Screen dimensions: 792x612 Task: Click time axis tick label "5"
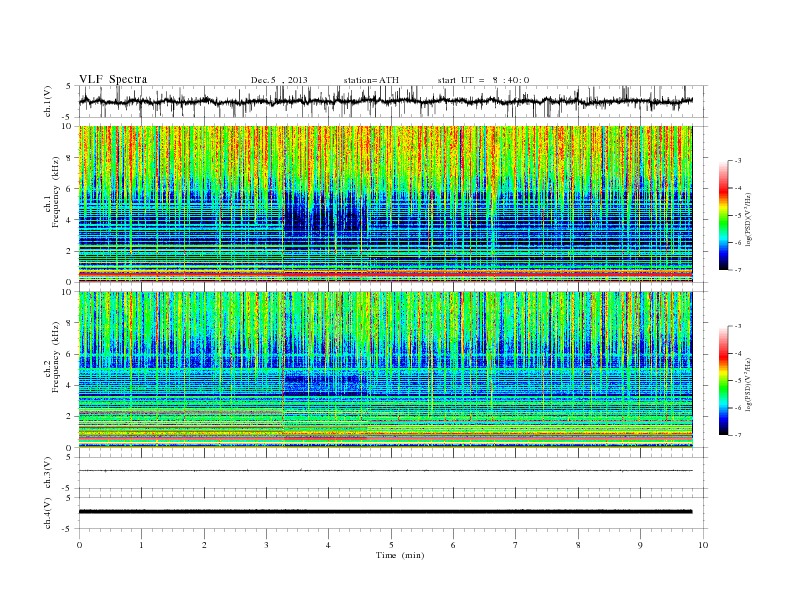(391, 545)
